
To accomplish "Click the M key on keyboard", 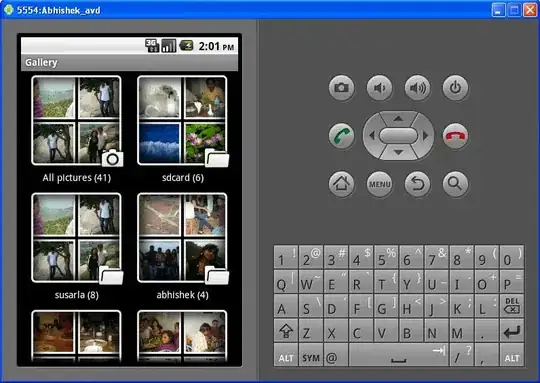I will (461, 331).
